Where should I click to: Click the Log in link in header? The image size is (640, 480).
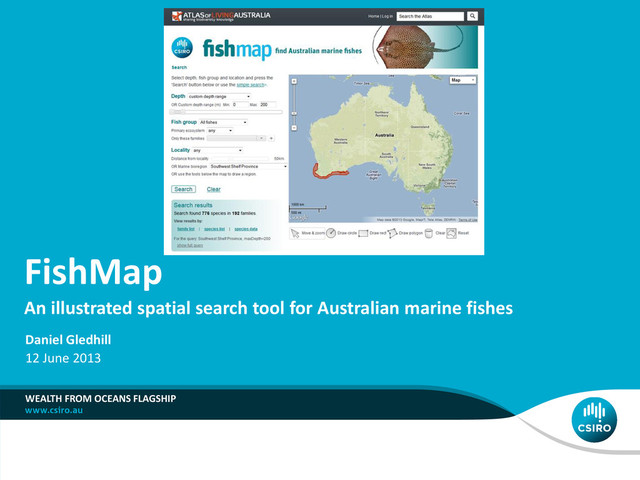(x=387, y=16)
